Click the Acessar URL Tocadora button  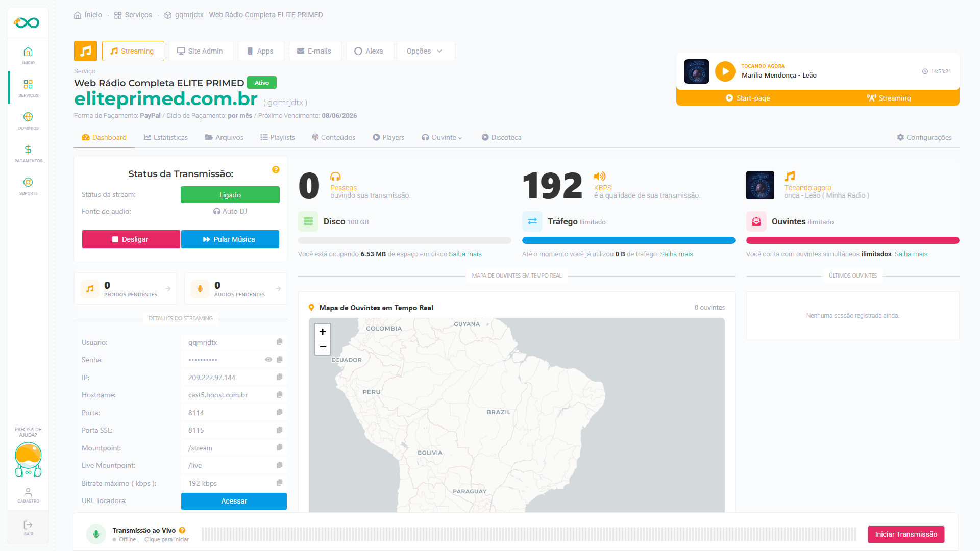234,501
